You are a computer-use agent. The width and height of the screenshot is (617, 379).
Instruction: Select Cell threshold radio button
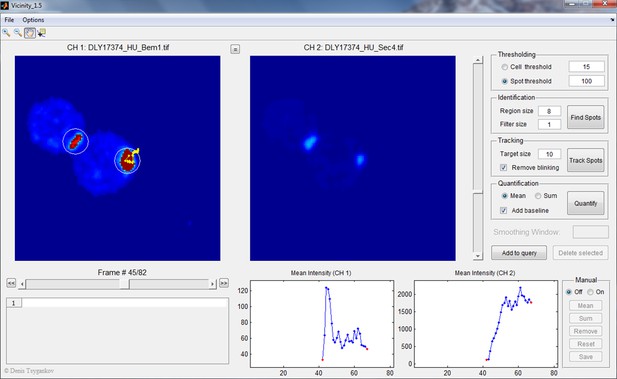tap(504, 67)
